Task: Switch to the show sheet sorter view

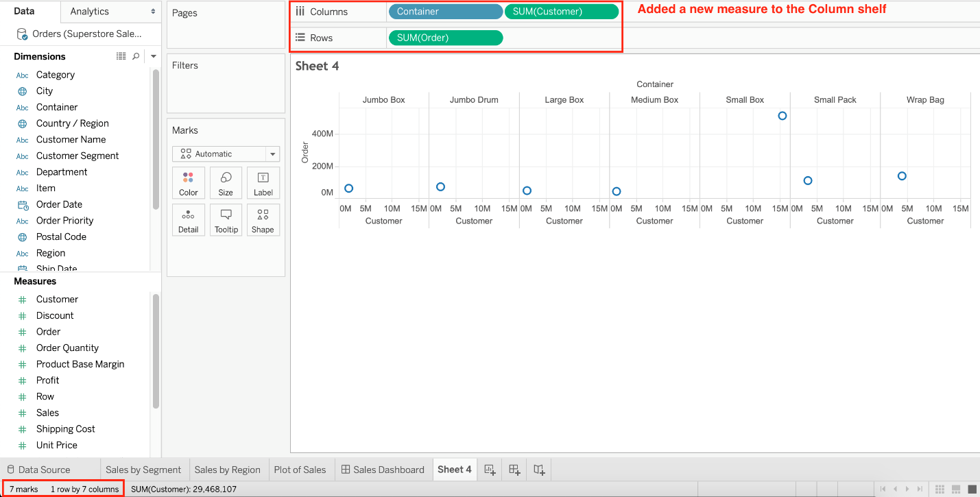Action: click(x=940, y=489)
